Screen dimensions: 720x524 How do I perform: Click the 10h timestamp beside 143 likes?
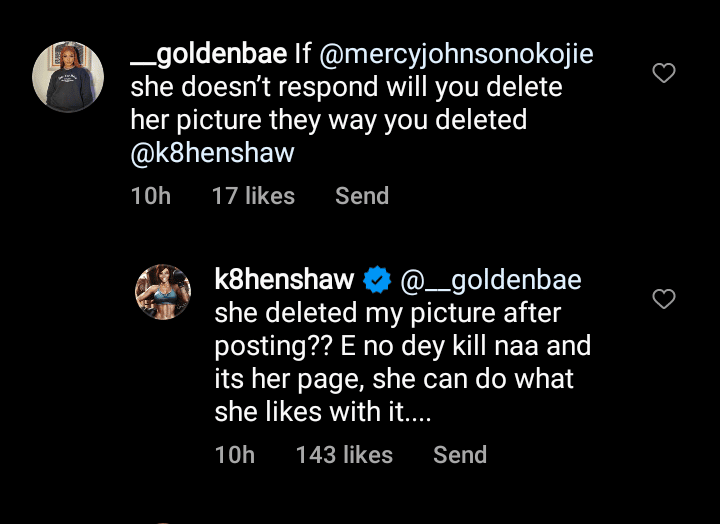234,455
